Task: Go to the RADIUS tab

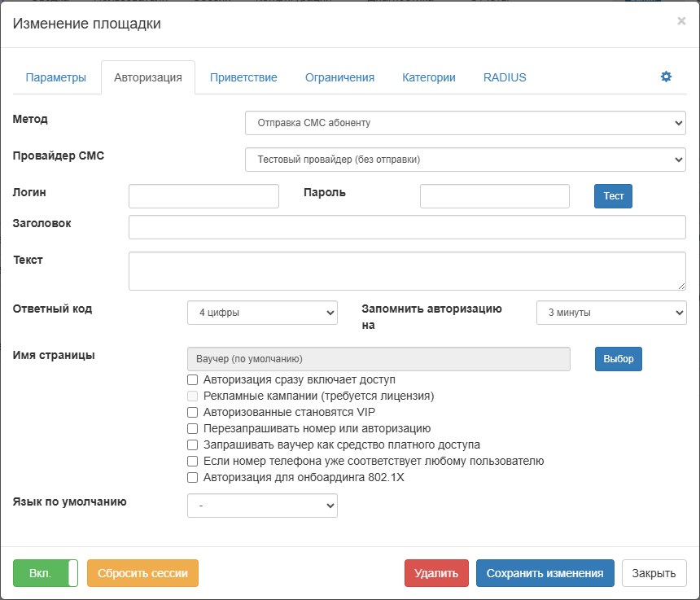Action: pyautogui.click(x=505, y=77)
